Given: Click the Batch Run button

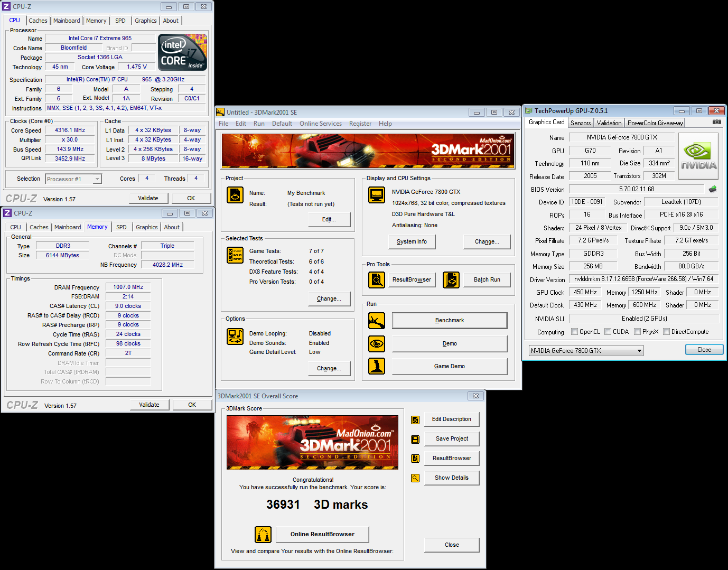Looking at the screenshot, I should coord(487,279).
